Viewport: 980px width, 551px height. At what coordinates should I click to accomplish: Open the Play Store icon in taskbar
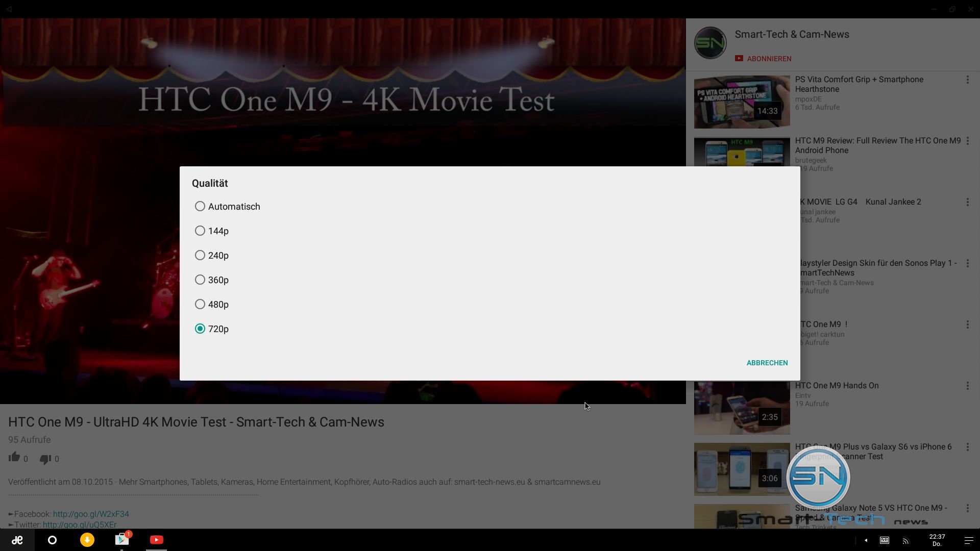point(122,539)
